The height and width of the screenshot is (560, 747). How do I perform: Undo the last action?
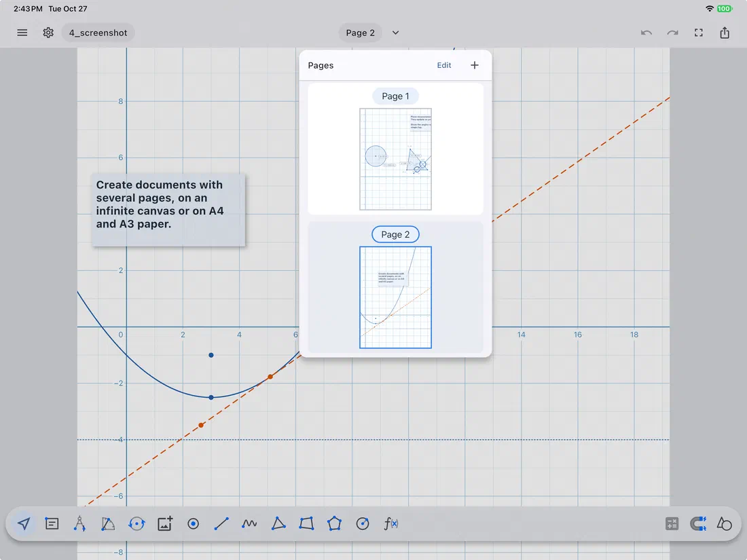tap(646, 33)
